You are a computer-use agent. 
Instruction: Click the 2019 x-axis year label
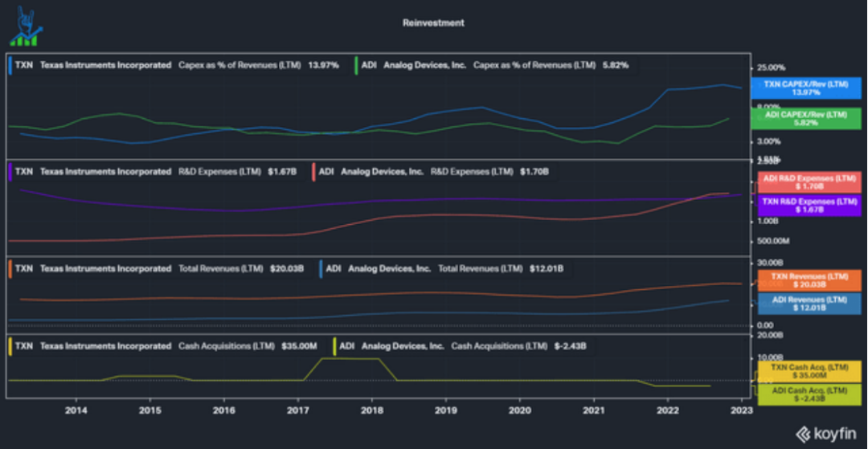445,410
